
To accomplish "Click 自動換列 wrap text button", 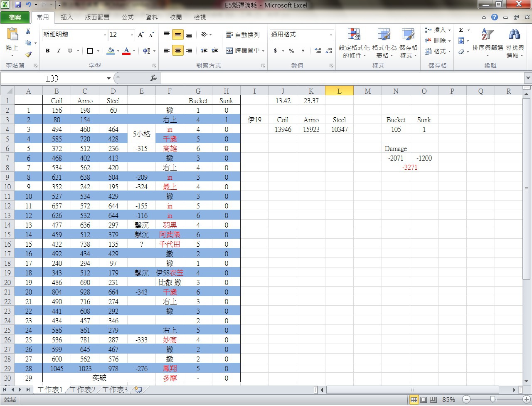I will tap(243, 35).
